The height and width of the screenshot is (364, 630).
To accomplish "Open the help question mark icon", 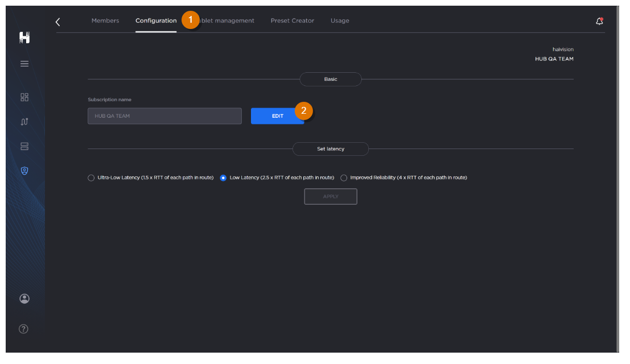I will coord(24,329).
